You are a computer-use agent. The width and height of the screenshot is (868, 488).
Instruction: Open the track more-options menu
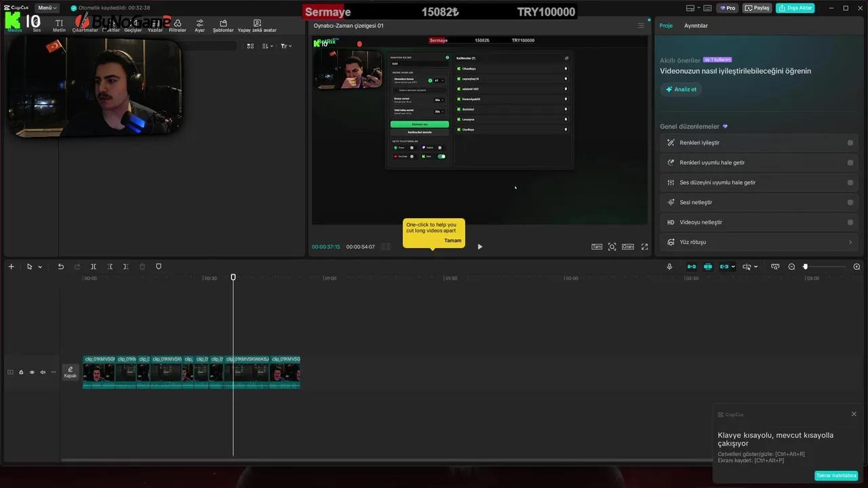(54, 372)
